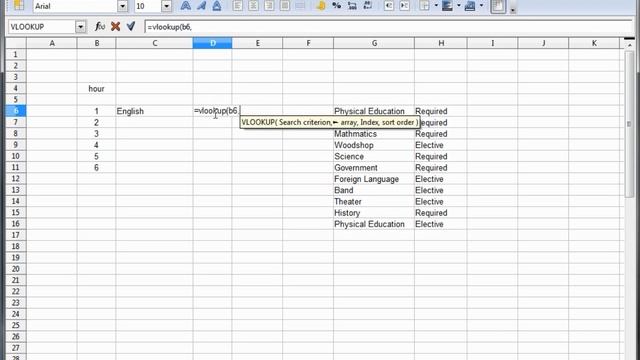Screen dimensions: 640x360
Task: Open the Function Wizard
Action: pyautogui.click(x=100, y=27)
